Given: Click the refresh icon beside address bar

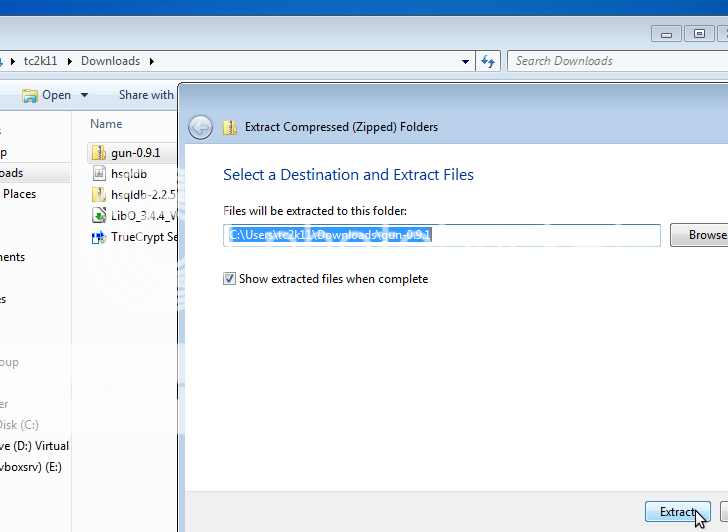Looking at the screenshot, I should (x=488, y=61).
